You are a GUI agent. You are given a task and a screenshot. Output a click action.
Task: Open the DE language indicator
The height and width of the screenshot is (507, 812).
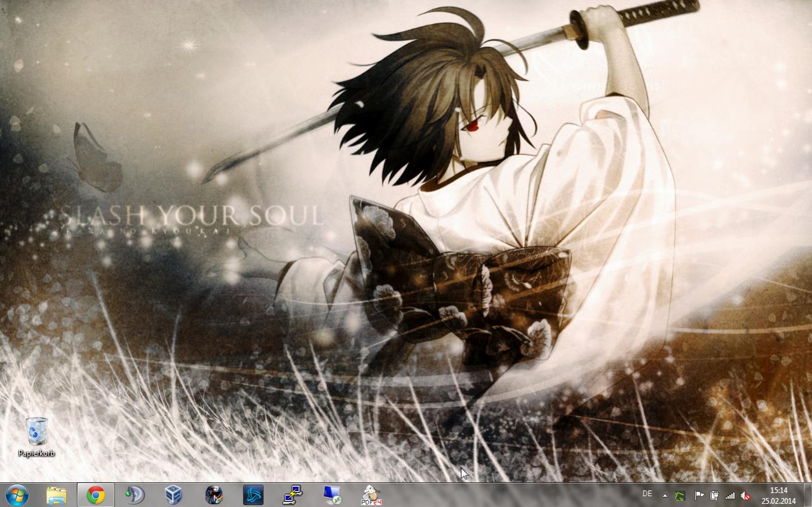click(647, 494)
